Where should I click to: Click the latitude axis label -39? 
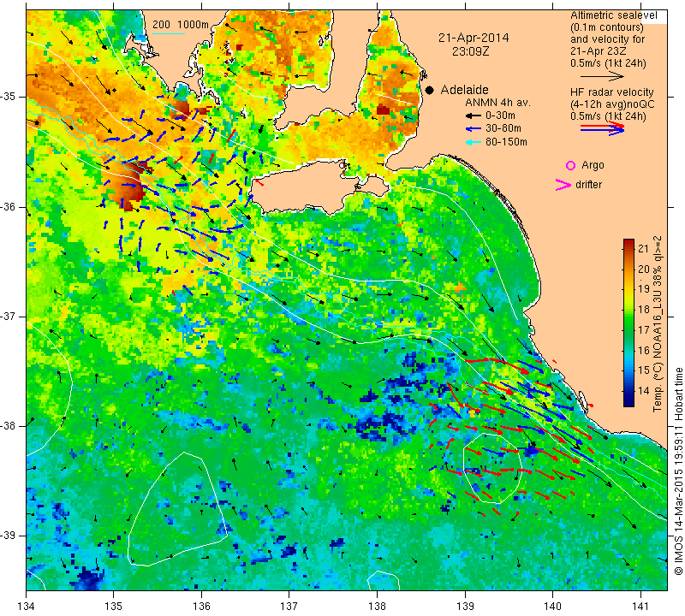8,536
